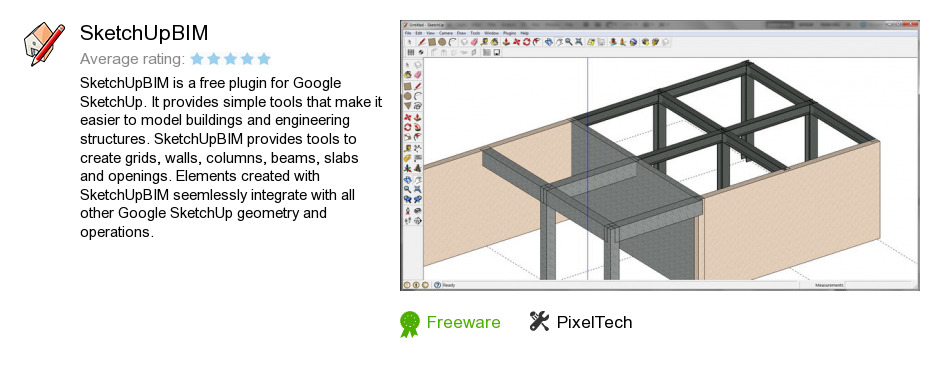
Task: Click the tools icon beside PixelTech
Action: pyautogui.click(x=539, y=322)
